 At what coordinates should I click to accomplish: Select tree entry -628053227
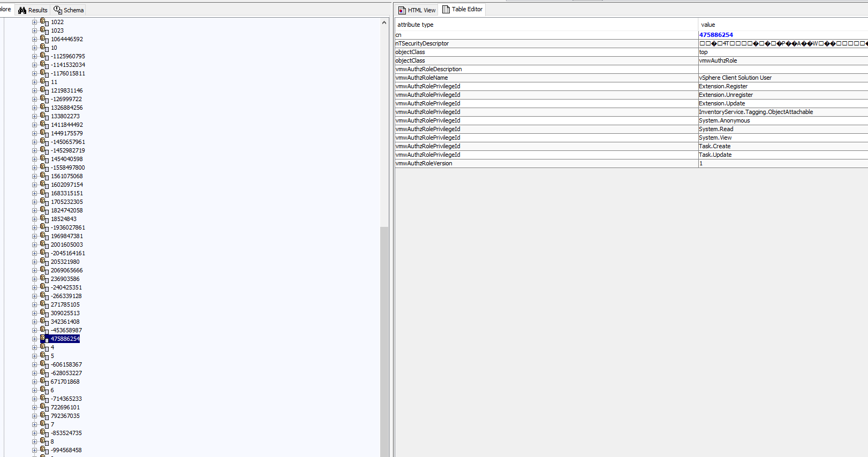pos(66,373)
